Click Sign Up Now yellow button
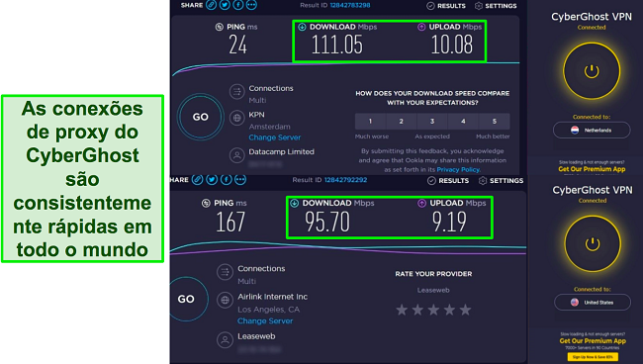This screenshot has height=364, width=643. [x=593, y=357]
